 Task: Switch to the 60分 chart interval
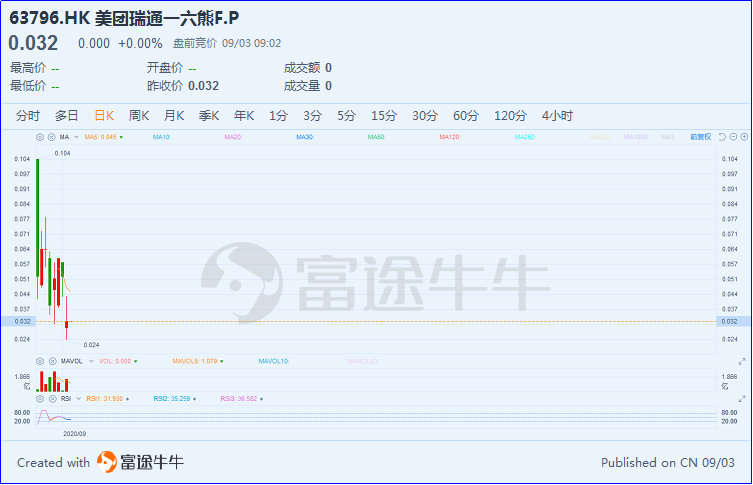coord(466,116)
